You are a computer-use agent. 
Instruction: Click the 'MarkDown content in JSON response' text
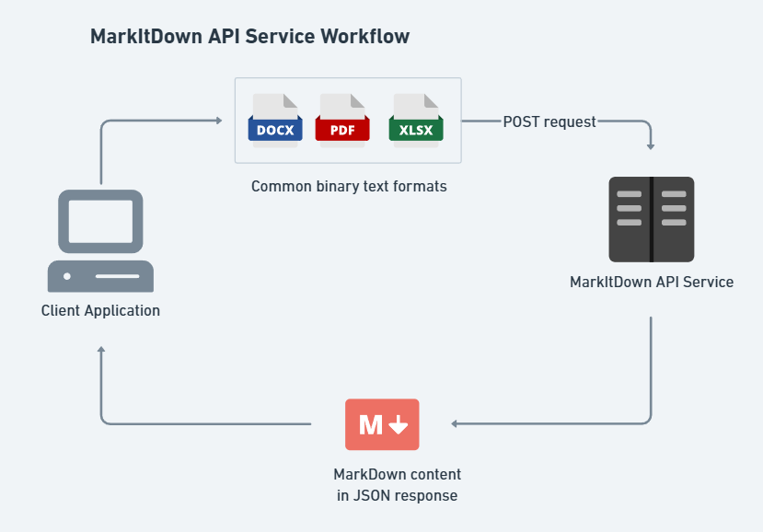397,485
